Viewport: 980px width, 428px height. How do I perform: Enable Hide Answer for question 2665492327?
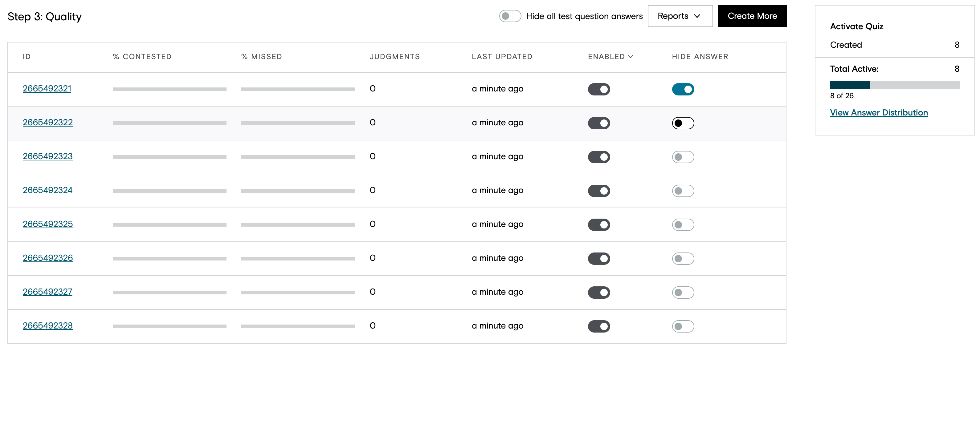tap(683, 292)
